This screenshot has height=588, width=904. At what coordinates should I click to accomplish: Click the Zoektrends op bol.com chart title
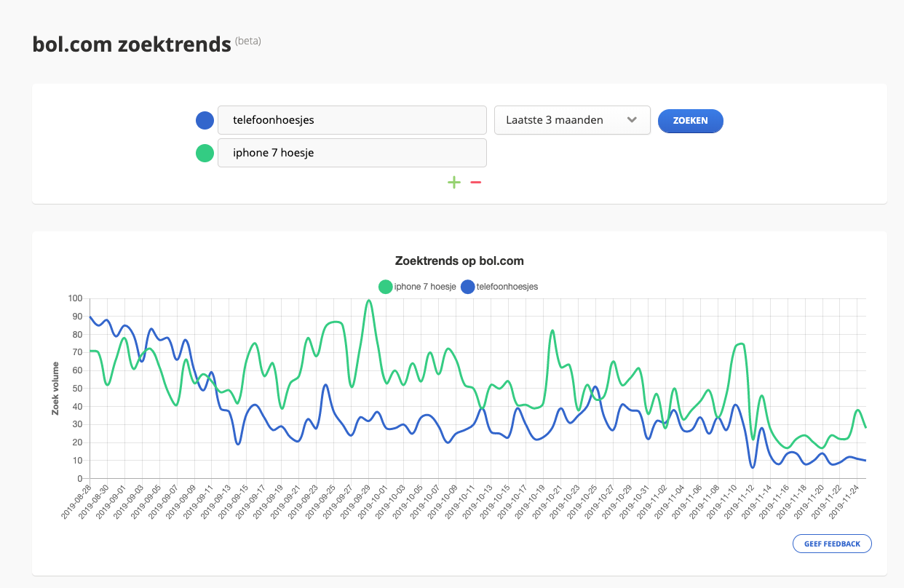click(x=459, y=261)
